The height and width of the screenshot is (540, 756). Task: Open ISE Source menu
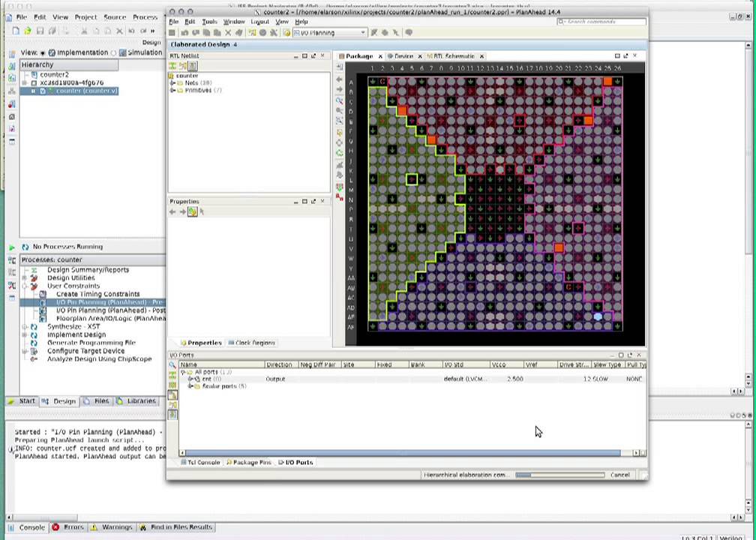click(115, 16)
